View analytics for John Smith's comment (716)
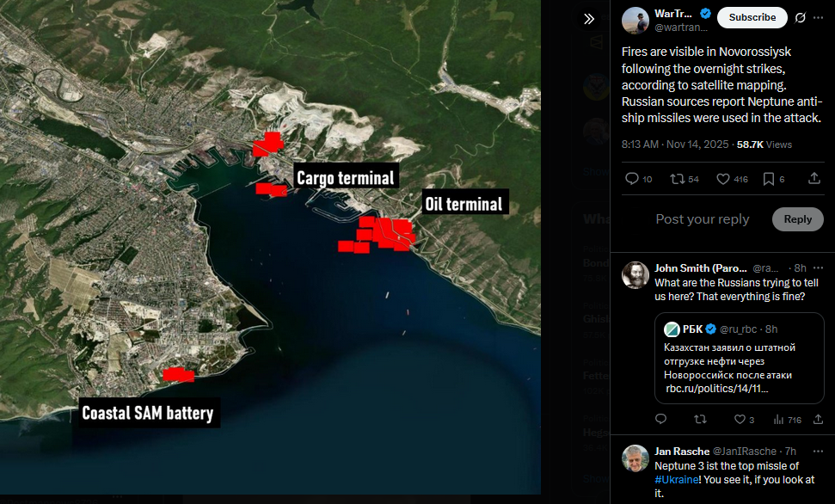Screen dimensions: 835x504 click(787, 420)
